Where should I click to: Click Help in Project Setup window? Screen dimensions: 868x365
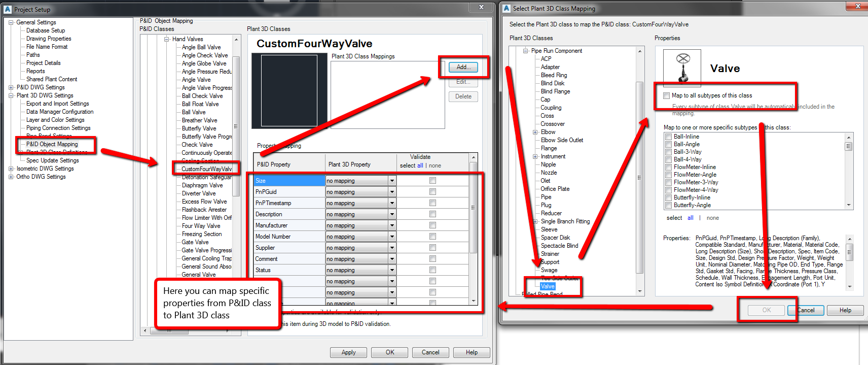(x=472, y=352)
